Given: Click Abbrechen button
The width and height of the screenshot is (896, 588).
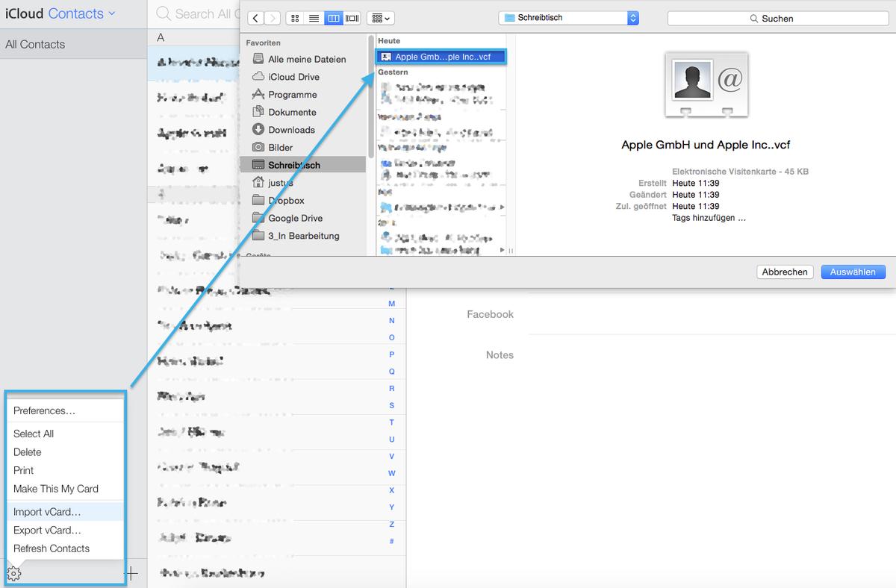Looking at the screenshot, I should [x=785, y=272].
